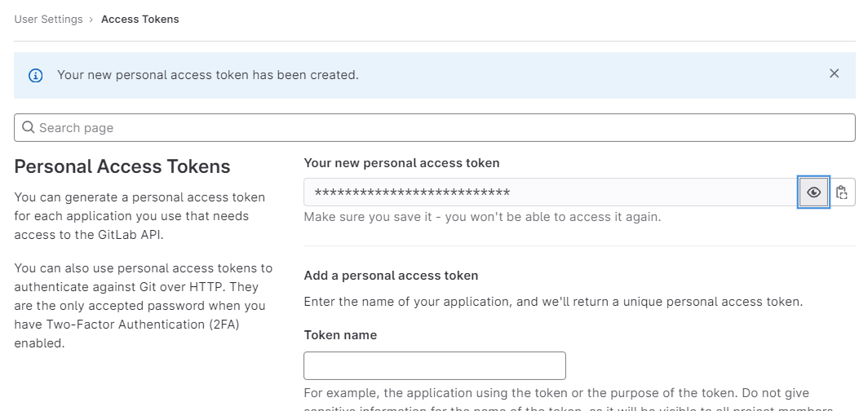Click the 'Your new personal access token' label
Viewport: 868px width, 411px height.
[x=401, y=163]
